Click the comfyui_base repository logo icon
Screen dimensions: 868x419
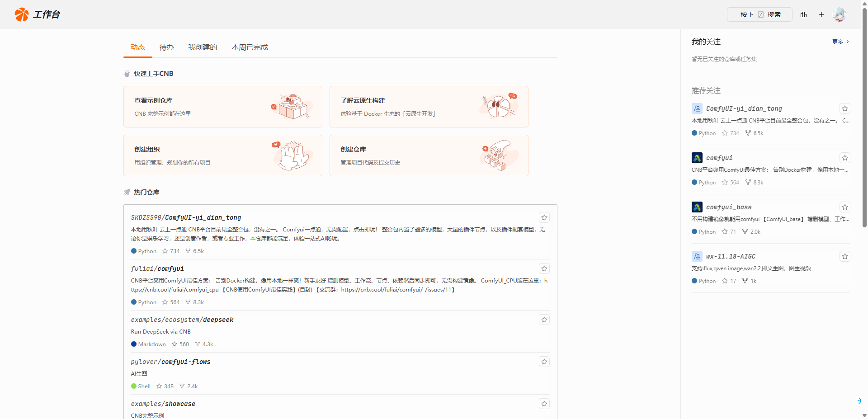click(x=697, y=207)
